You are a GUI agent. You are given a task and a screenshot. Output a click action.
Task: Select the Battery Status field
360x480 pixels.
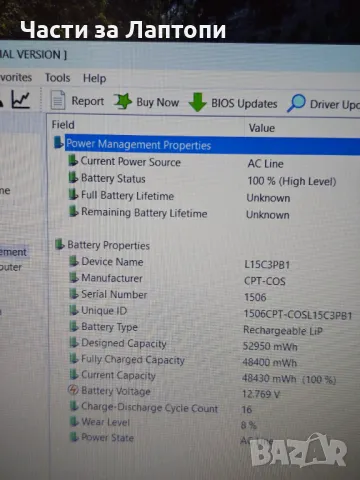click(113, 178)
